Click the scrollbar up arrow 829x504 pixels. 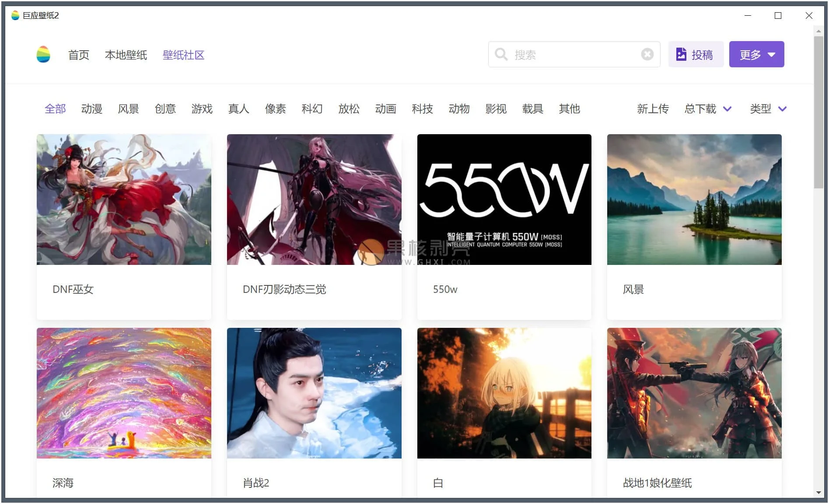(x=818, y=31)
